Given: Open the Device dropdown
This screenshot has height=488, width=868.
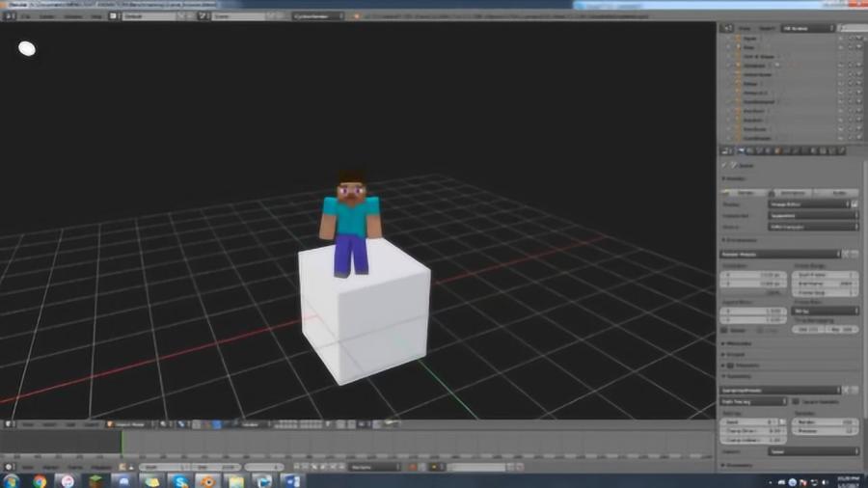Looking at the screenshot, I should [x=813, y=227].
